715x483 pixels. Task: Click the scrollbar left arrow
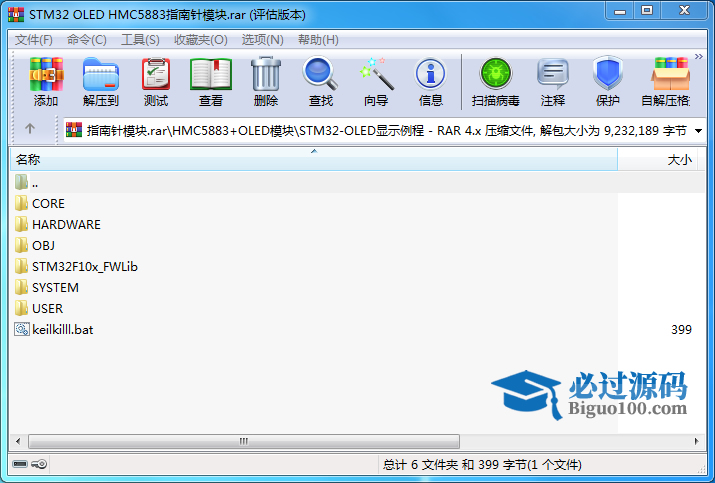[x=18, y=441]
